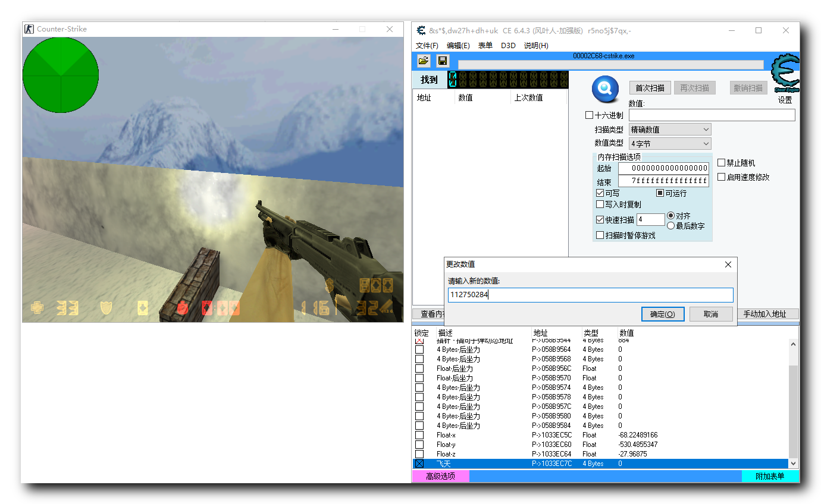The image size is (821, 504).
Task: Enable the 启用速度修改 speedhack checkbox
Action: [722, 177]
